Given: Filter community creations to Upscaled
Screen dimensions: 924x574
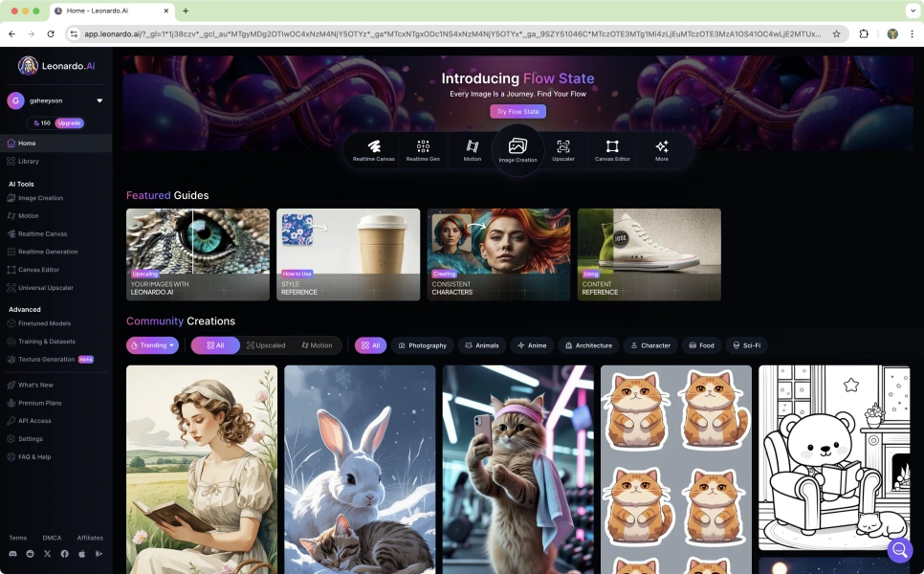Looking at the screenshot, I should click(x=266, y=345).
